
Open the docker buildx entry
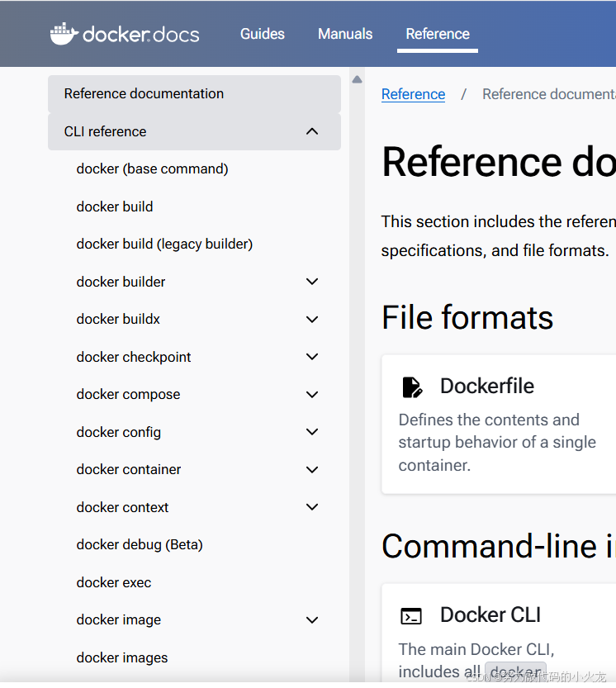(118, 320)
